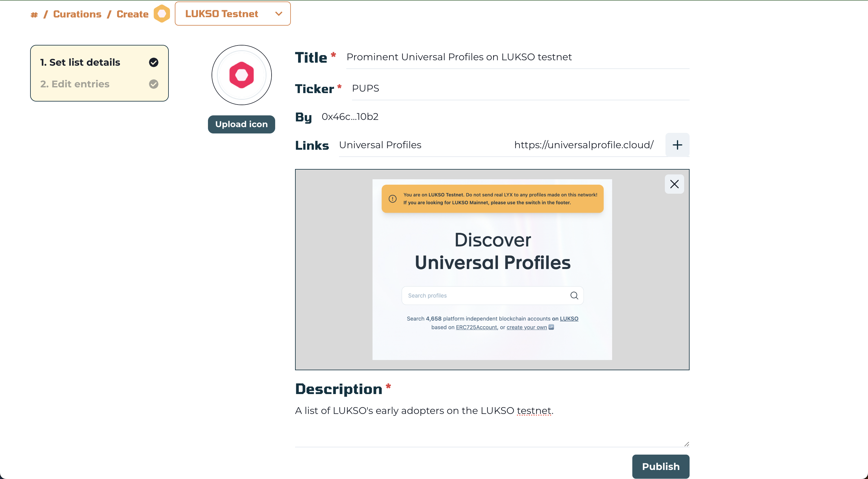Click the Discover Universal Profiles preview image
The width and height of the screenshot is (868, 479).
492,270
